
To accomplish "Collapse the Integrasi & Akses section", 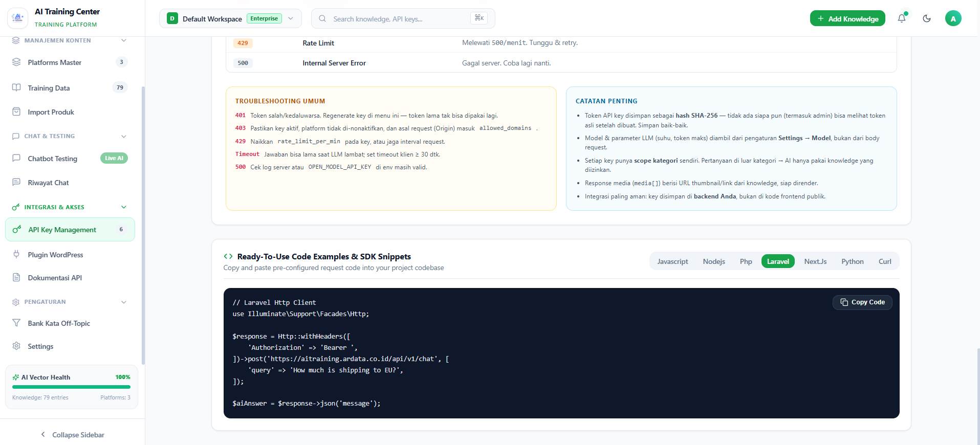I will pyautogui.click(x=123, y=207).
